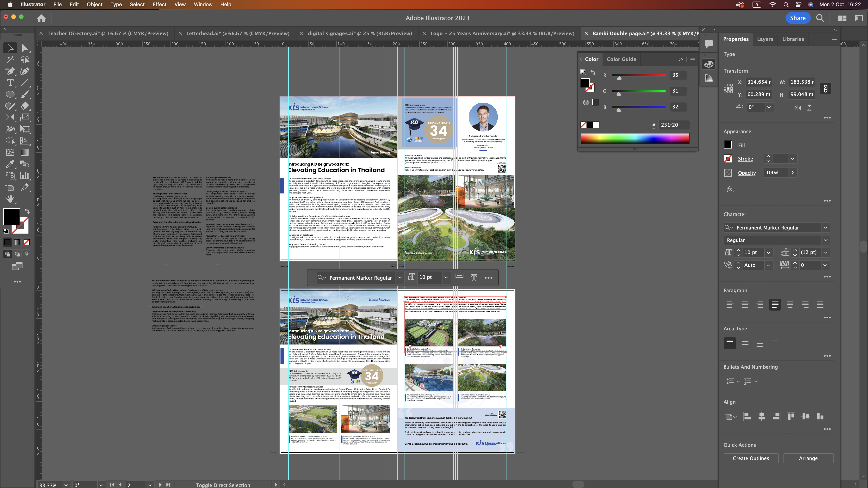Select the Paintbrush tool

pos(25,95)
